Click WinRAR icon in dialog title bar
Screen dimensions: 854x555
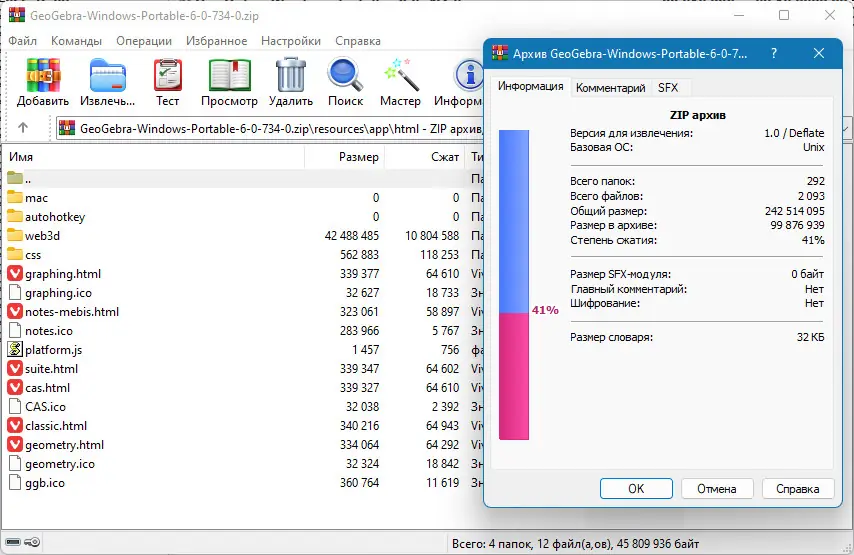tap(500, 53)
